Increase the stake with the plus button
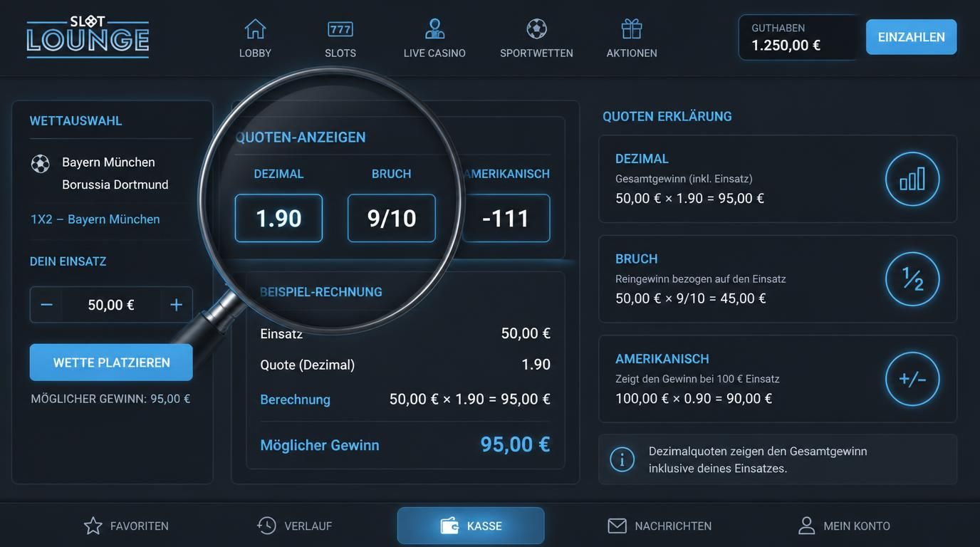The height and width of the screenshot is (547, 980). 176,305
